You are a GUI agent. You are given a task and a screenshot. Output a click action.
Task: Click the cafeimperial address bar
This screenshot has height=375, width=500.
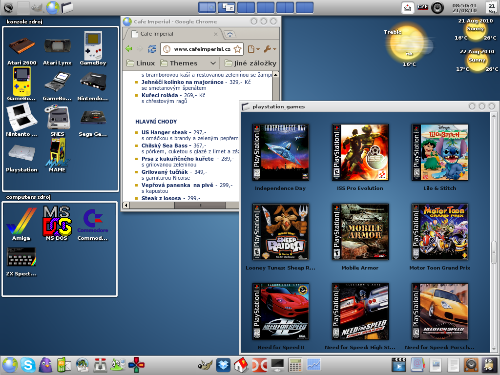click(x=202, y=49)
